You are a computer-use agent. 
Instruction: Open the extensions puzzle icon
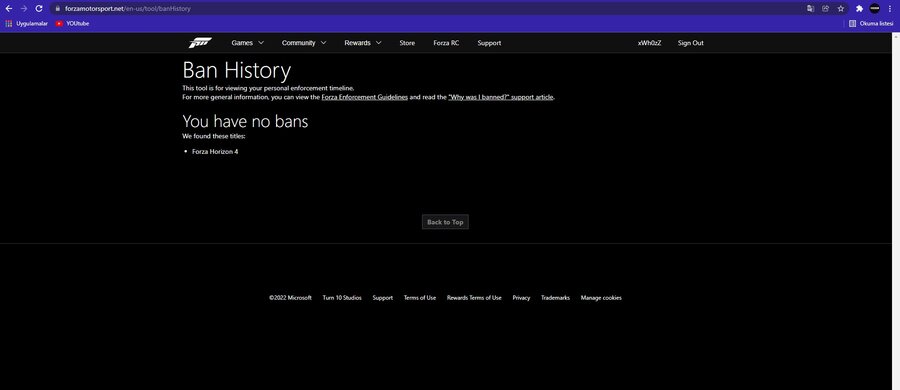point(859,9)
